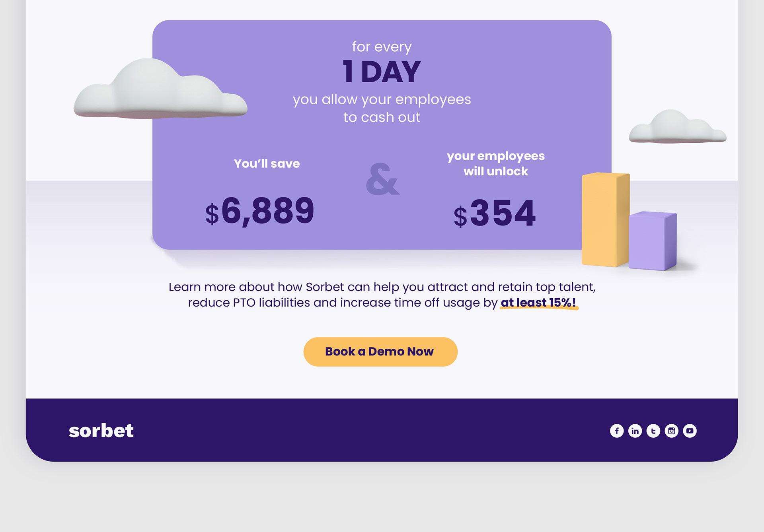Viewport: 764px width, 532px height.
Task: Click the small cloud on the right
Action: pyautogui.click(x=678, y=126)
